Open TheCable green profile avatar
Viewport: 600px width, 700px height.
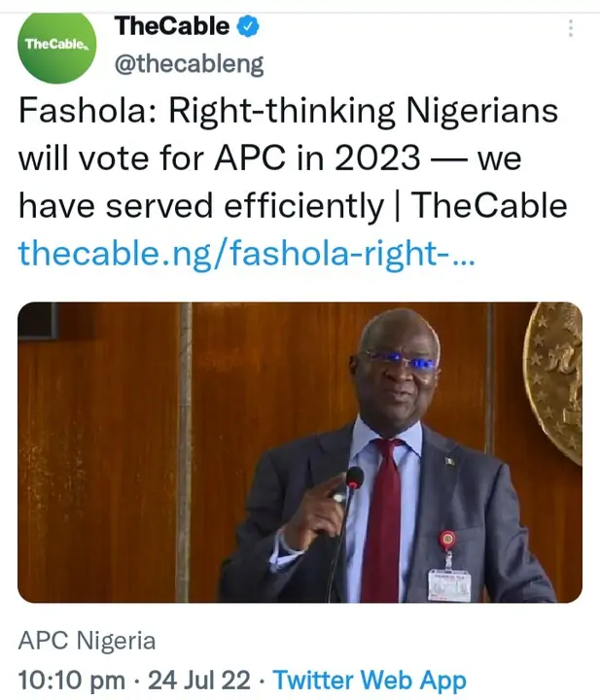click(57, 45)
